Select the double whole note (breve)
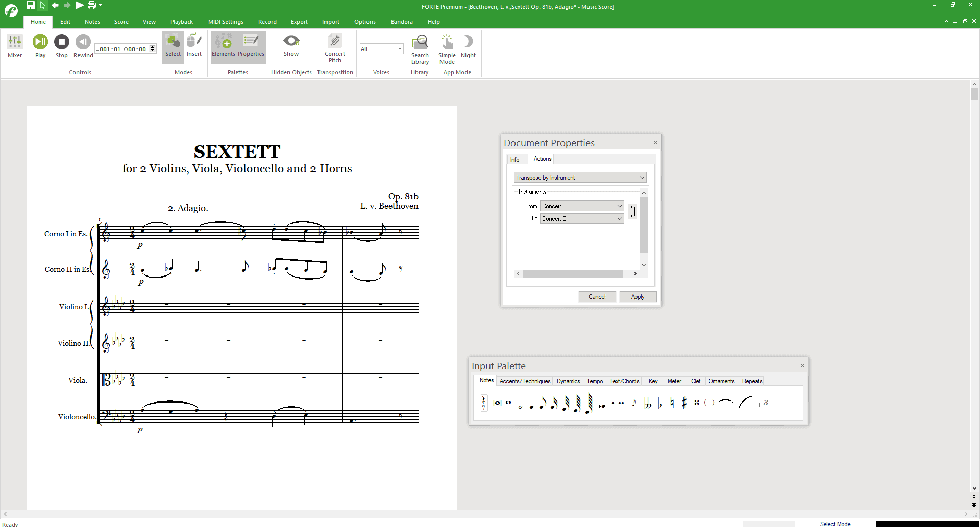The width and height of the screenshot is (980, 527). pyautogui.click(x=497, y=403)
